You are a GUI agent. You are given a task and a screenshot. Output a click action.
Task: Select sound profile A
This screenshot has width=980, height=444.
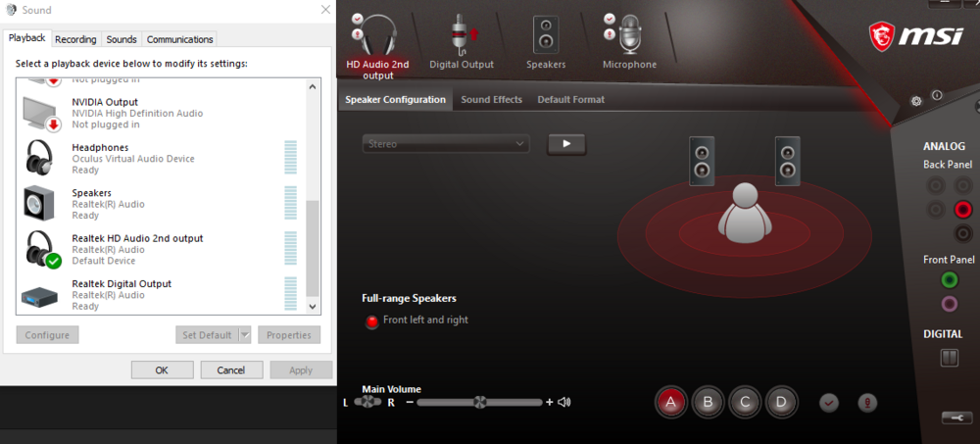[x=670, y=402]
